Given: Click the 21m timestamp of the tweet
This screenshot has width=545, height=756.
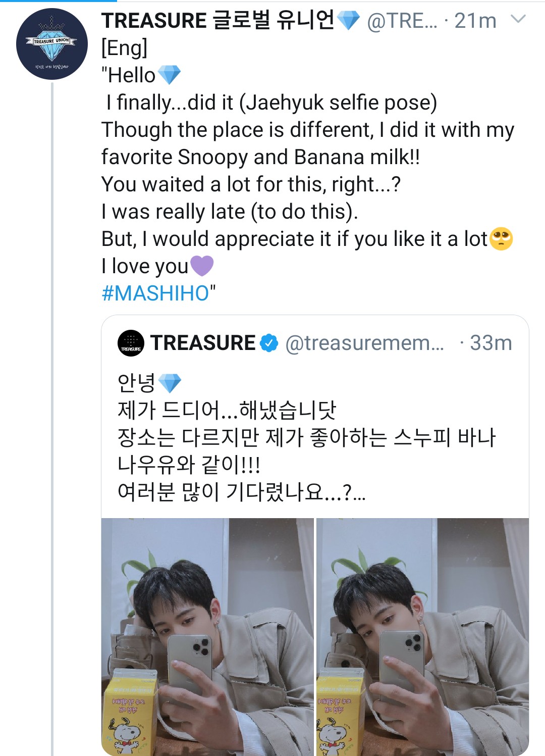Looking at the screenshot, I should pyautogui.click(x=475, y=21).
